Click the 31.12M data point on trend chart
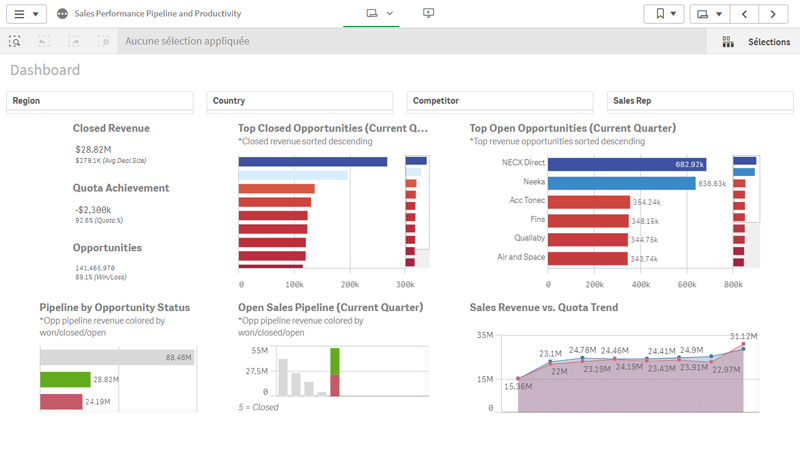Image resolution: width=800 pixels, height=450 pixels. click(743, 345)
